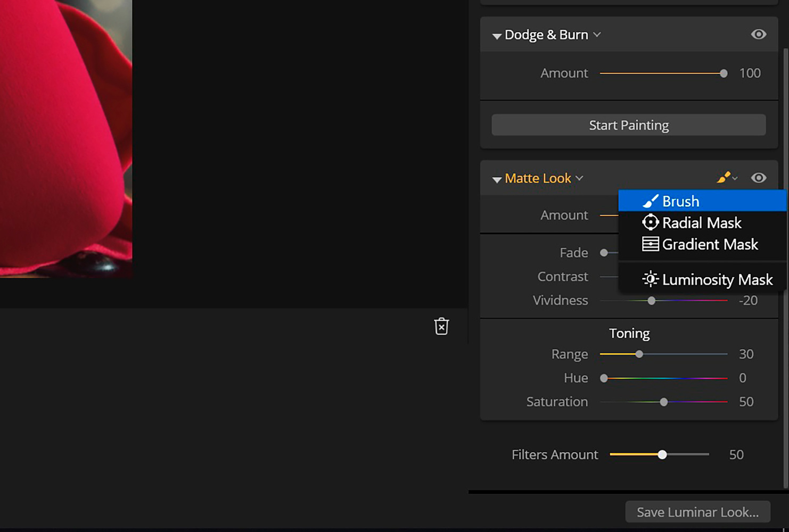This screenshot has width=789, height=532.
Task: Open Dodge & Burn filter options chevron
Action: [597, 35]
